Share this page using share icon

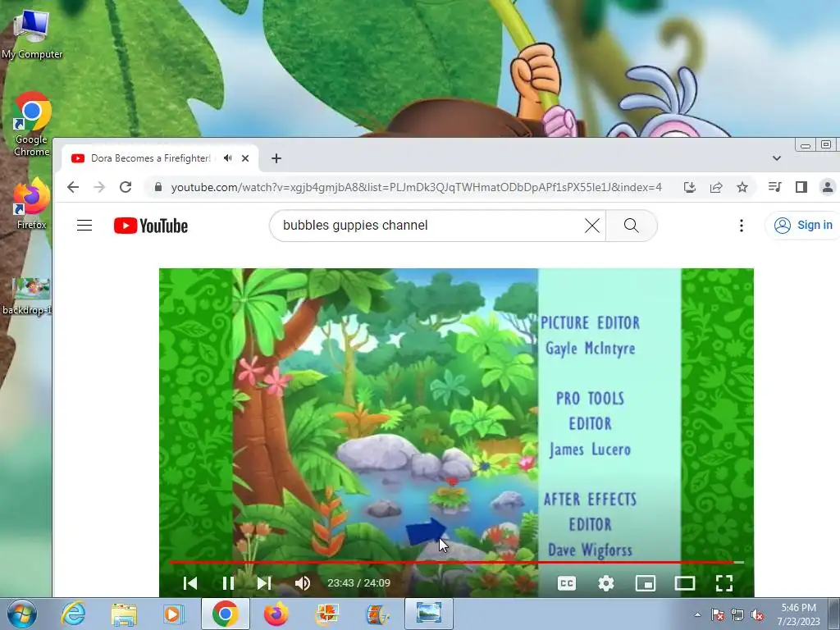point(715,187)
